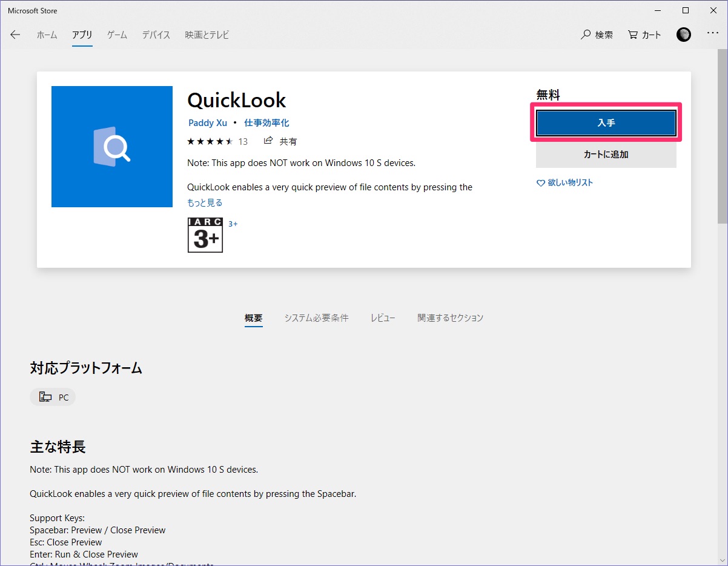Open the Paddy Xu publisher link
Viewport: 728px width, 566px height.
pos(207,122)
